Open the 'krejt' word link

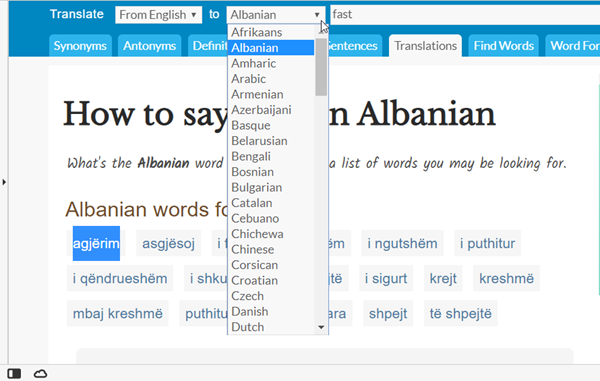pos(443,278)
